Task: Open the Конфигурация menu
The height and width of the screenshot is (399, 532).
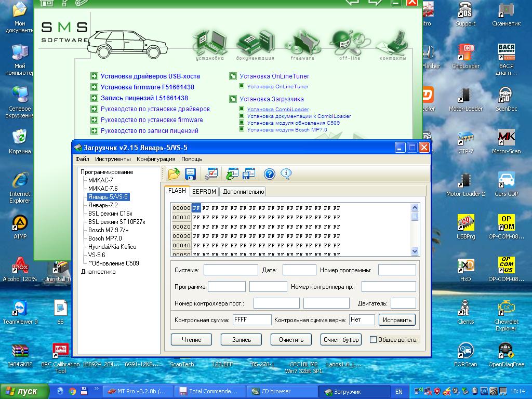Action: (156, 159)
